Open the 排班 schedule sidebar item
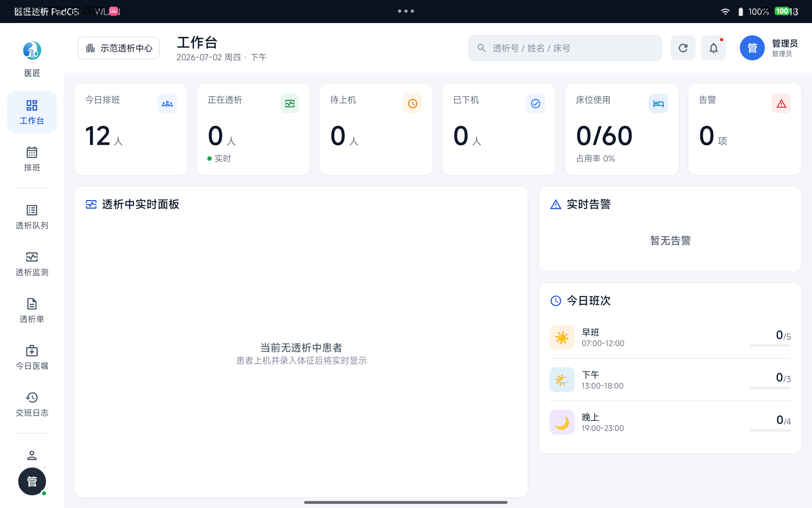The image size is (812, 508). pyautogui.click(x=32, y=159)
